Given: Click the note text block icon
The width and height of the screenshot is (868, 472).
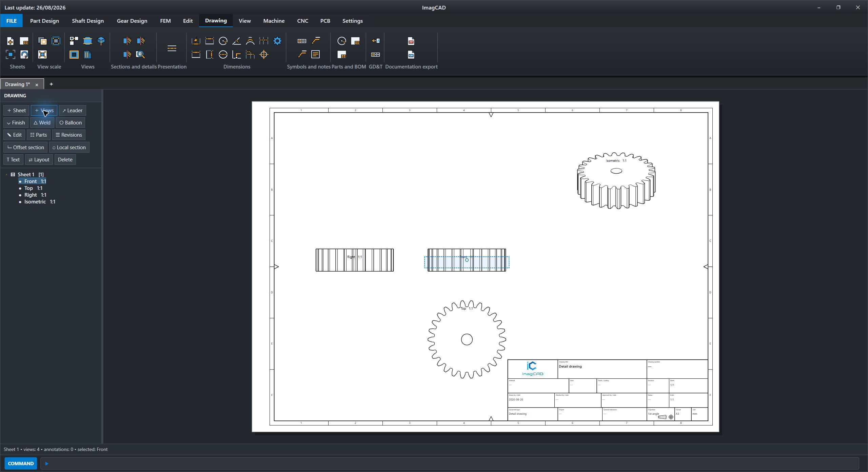Looking at the screenshot, I should pyautogui.click(x=316, y=54).
